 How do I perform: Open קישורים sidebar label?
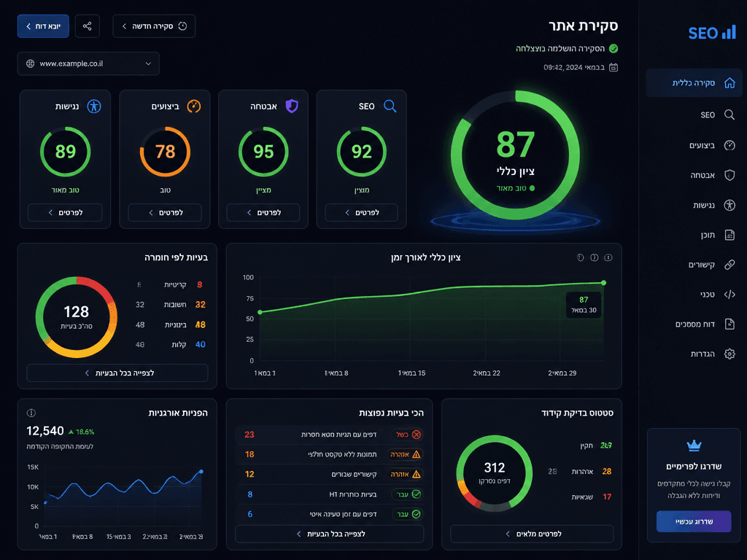coord(701,265)
